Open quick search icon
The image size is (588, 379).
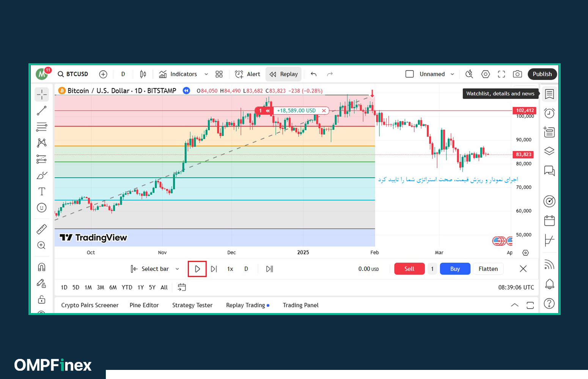[469, 74]
